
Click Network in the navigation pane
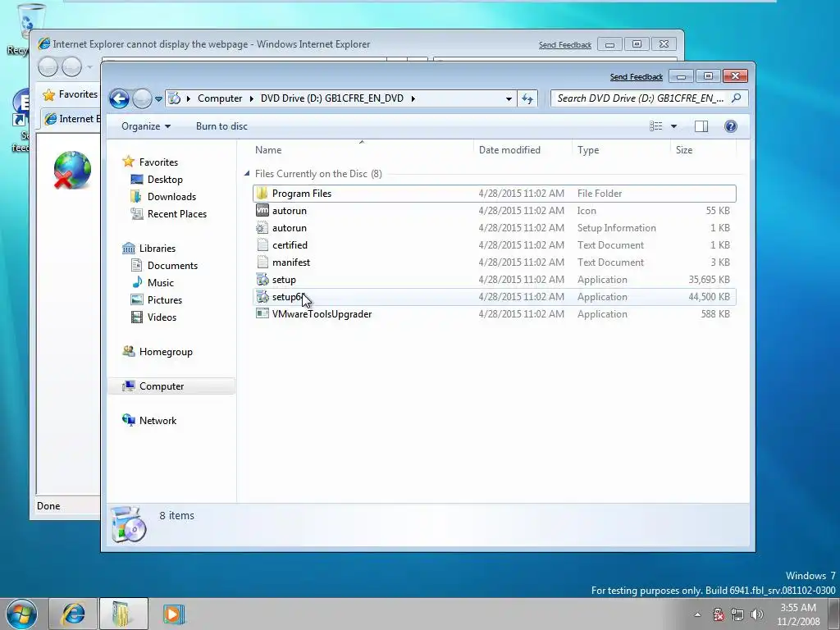(157, 421)
